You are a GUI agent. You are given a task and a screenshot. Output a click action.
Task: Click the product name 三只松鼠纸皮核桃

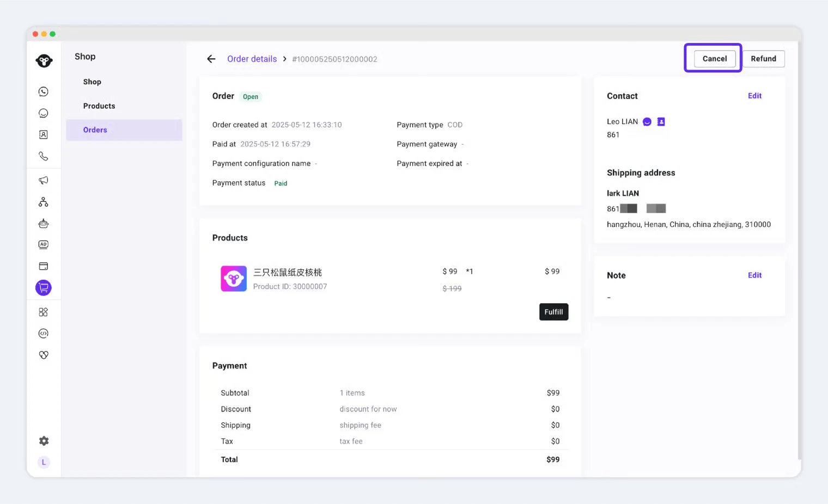[288, 272]
